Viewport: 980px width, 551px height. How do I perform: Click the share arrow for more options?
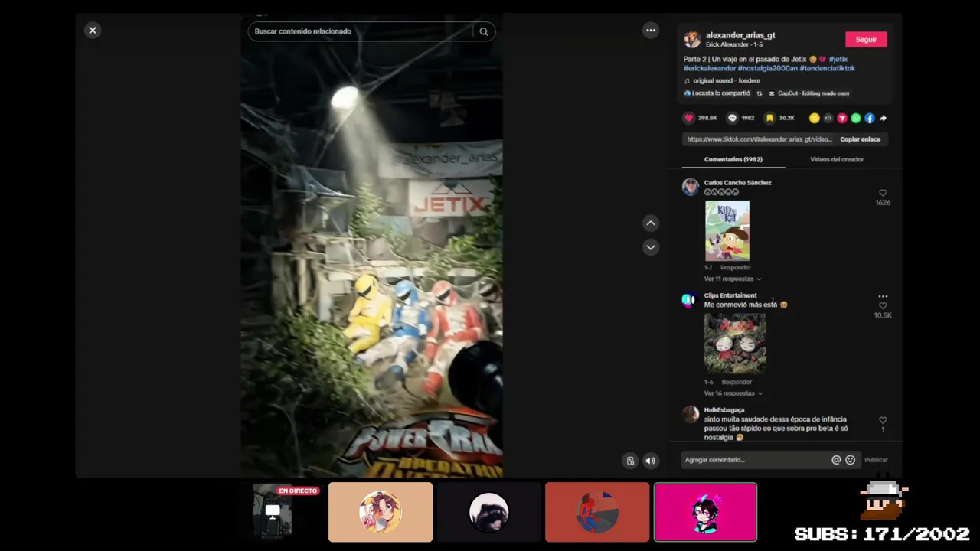pos(883,118)
